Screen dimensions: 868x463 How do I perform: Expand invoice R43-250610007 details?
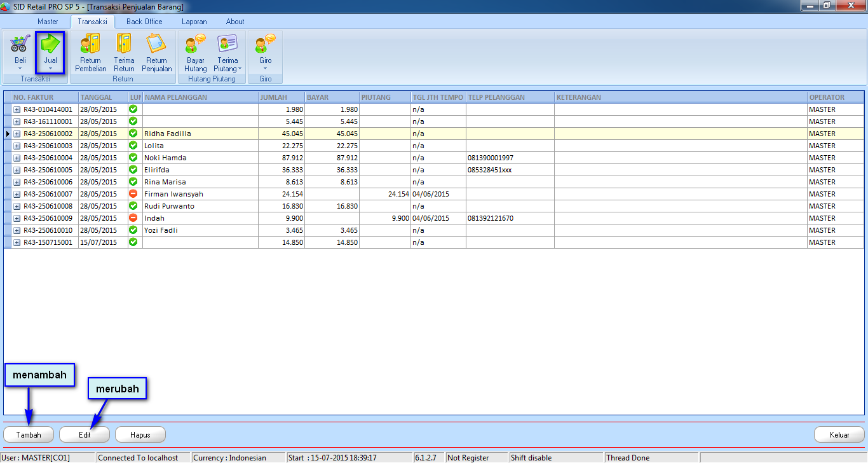(x=17, y=194)
